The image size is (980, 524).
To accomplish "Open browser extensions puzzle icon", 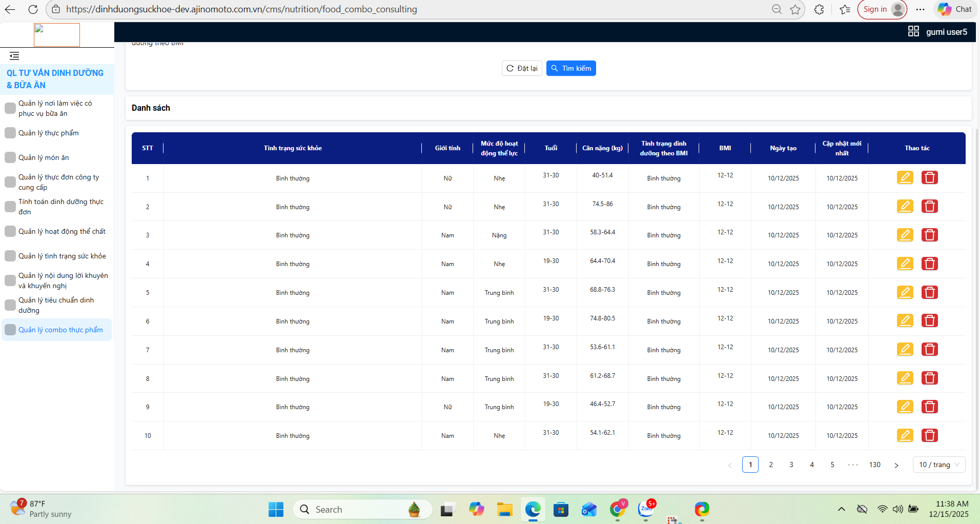I will pyautogui.click(x=819, y=9).
